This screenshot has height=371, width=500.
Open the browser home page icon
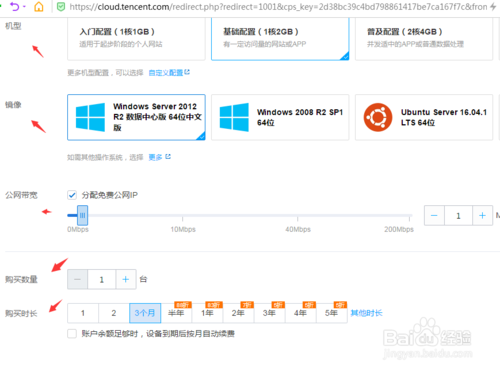pyautogui.click(x=39, y=7)
